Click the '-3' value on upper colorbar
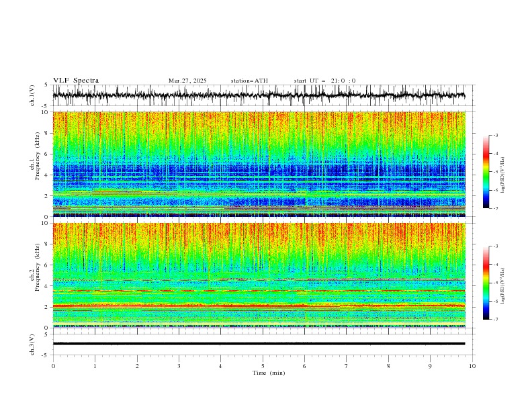The width and height of the screenshot is (532, 411). (495, 135)
